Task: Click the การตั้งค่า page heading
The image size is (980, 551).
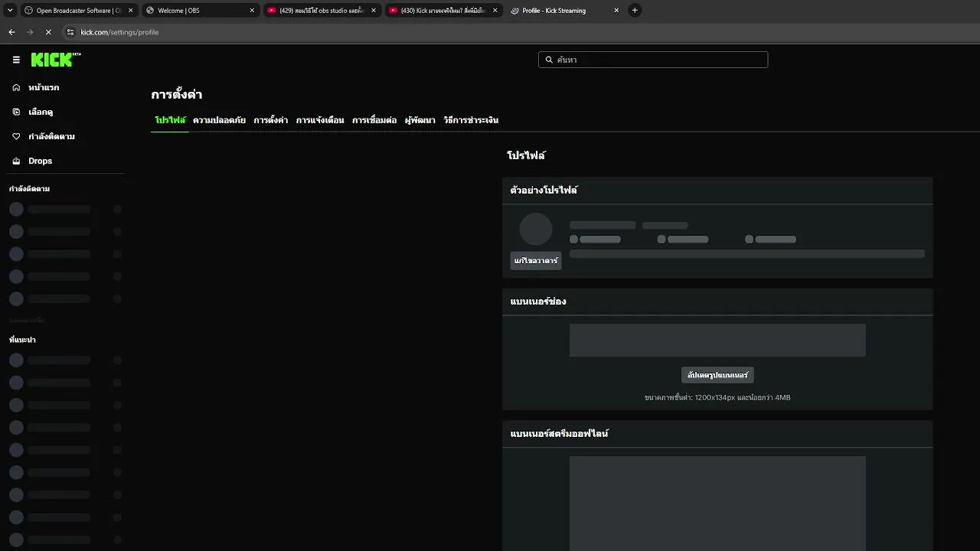Action: pos(177,95)
